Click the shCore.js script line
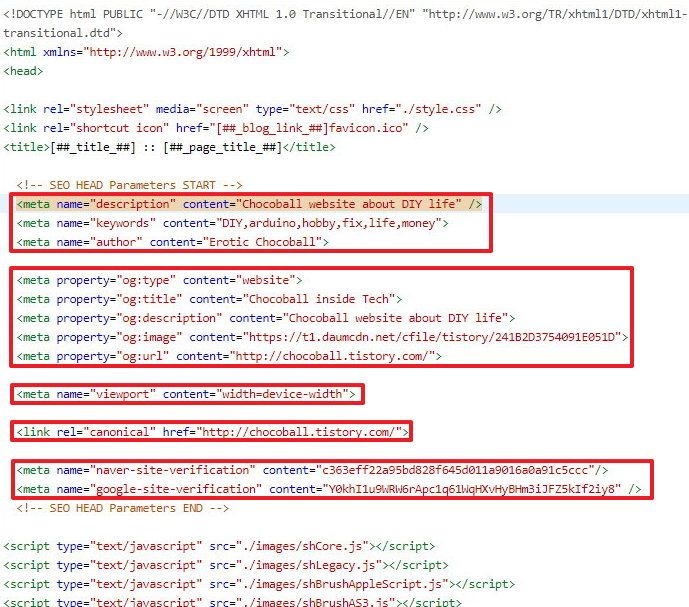This screenshot has height=607, width=689. tap(219, 546)
